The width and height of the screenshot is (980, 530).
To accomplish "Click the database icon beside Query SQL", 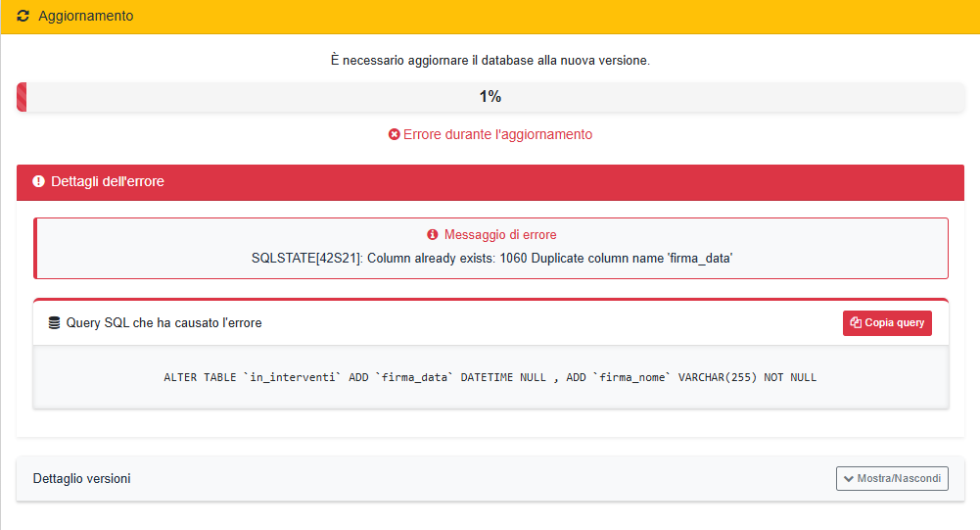I will point(54,322).
